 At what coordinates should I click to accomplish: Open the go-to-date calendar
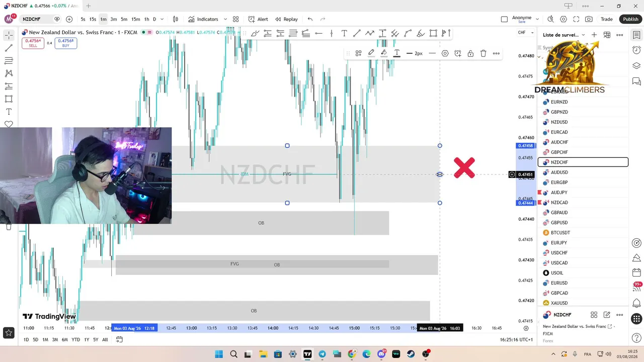[119, 340]
